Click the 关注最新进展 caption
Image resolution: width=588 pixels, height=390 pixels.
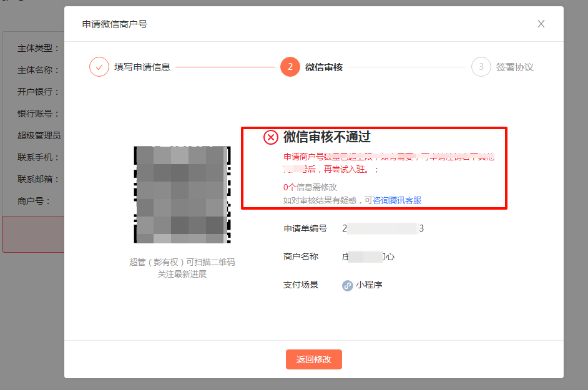[182, 274]
